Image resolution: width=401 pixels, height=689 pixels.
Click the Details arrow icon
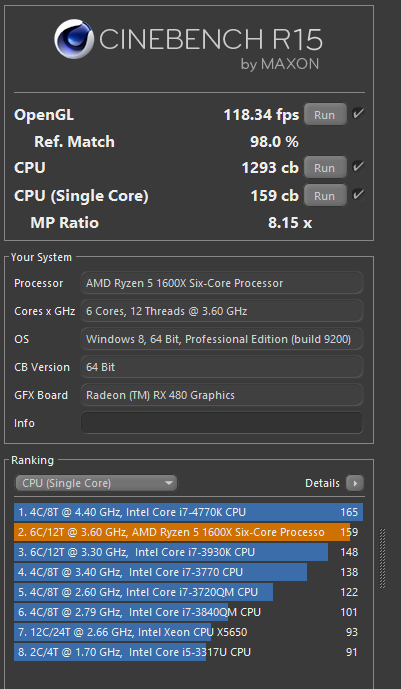(355, 483)
